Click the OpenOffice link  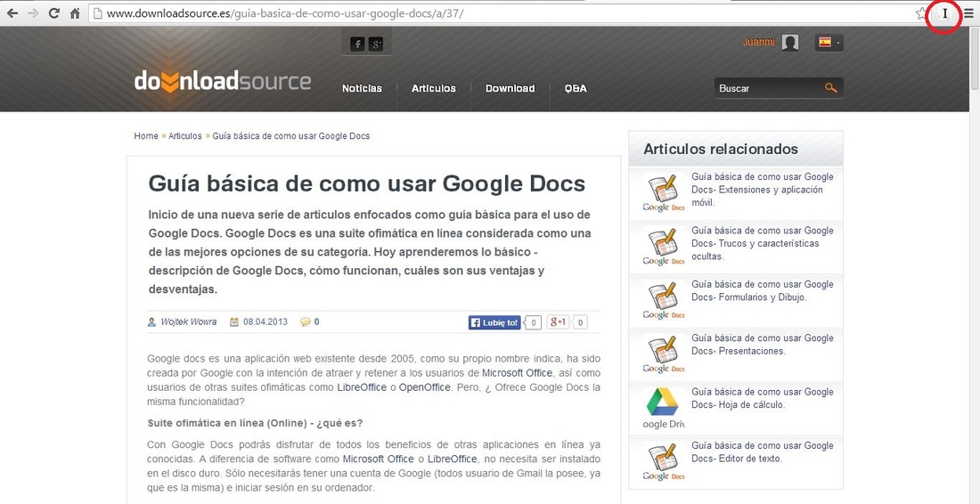pos(424,387)
